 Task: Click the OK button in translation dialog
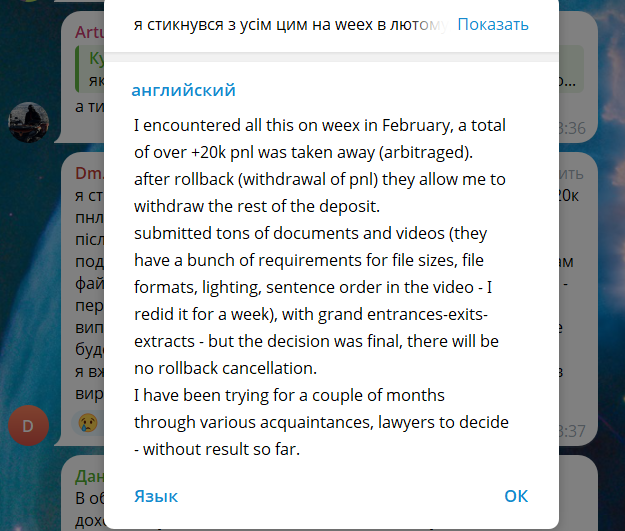click(x=516, y=496)
